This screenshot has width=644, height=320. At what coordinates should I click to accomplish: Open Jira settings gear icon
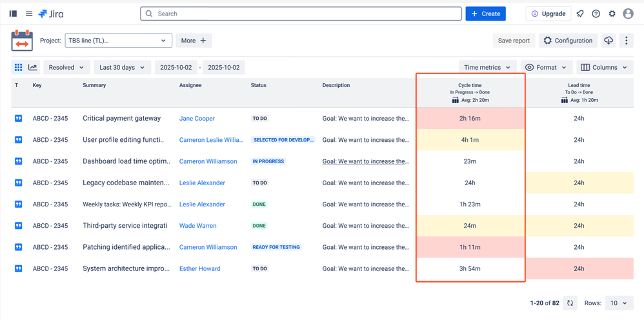click(x=612, y=14)
